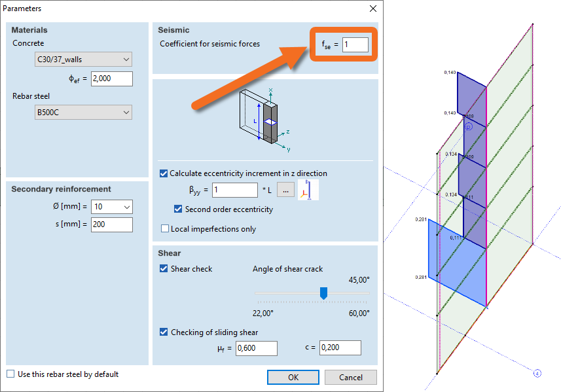Viewport: 561px width, 392px height.
Task: Click the buckling scheme icon beside the ellipsis button
Action: 308,190
